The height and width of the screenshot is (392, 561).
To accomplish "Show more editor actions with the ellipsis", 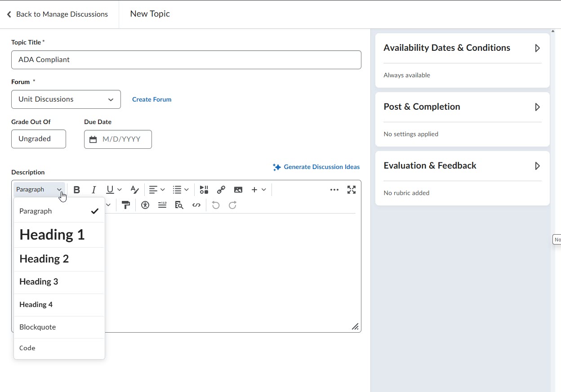I will (x=334, y=189).
